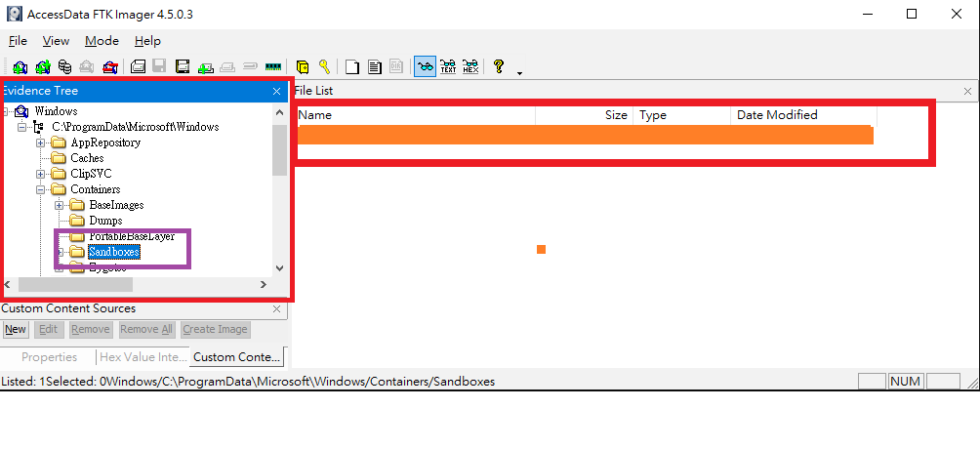Switch to Custom Content tab
The height and width of the screenshot is (449, 980).
[237, 357]
